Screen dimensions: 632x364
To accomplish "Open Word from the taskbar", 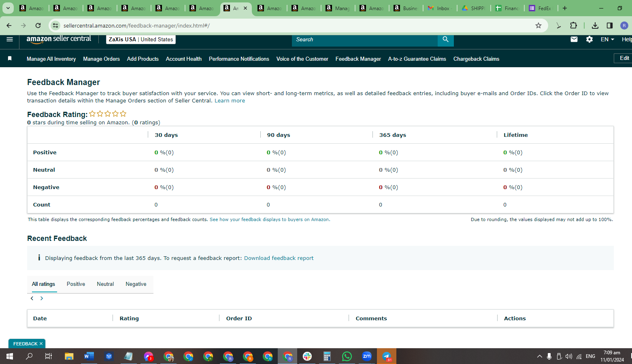I will point(89,356).
